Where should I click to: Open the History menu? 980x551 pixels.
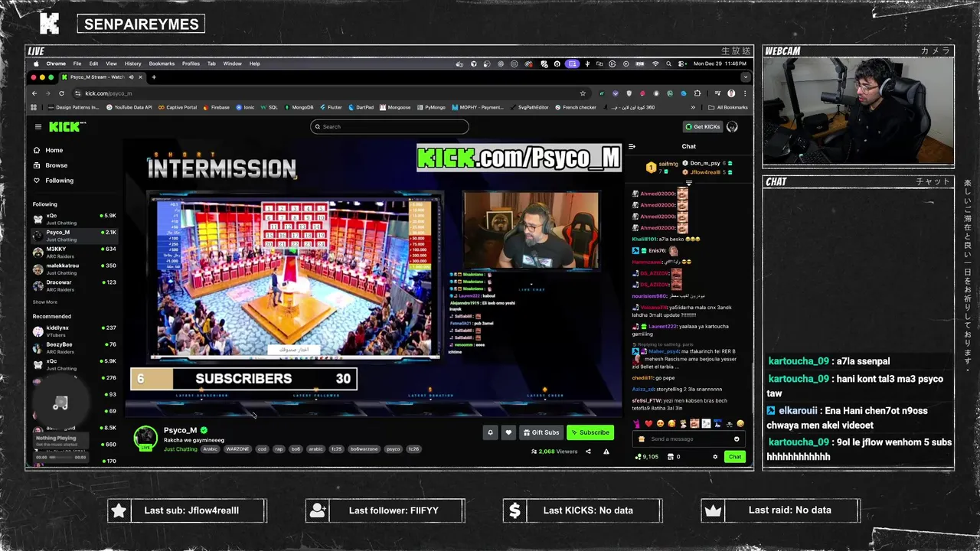pos(132,64)
